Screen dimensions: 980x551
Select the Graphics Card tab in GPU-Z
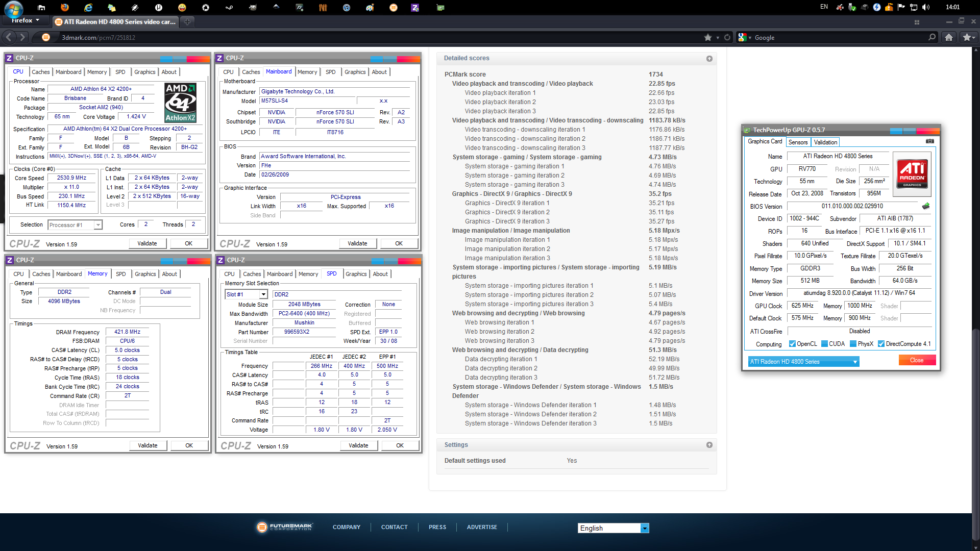(765, 141)
